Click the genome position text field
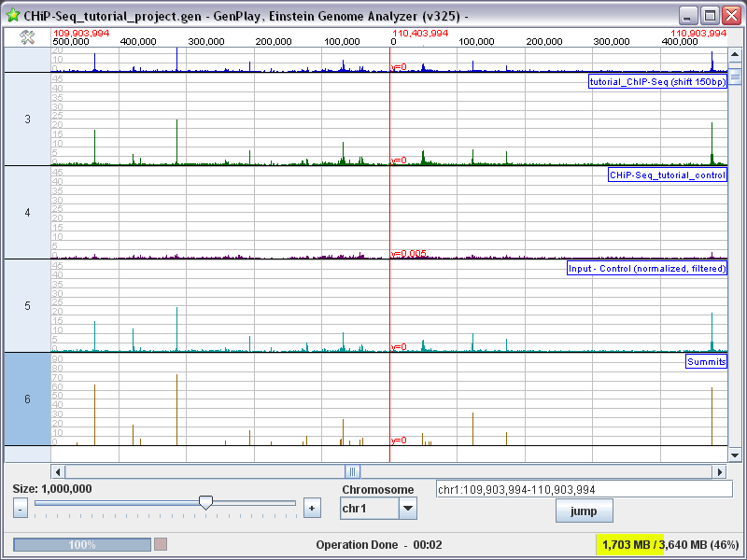The width and height of the screenshot is (747, 560). pyautogui.click(x=585, y=489)
